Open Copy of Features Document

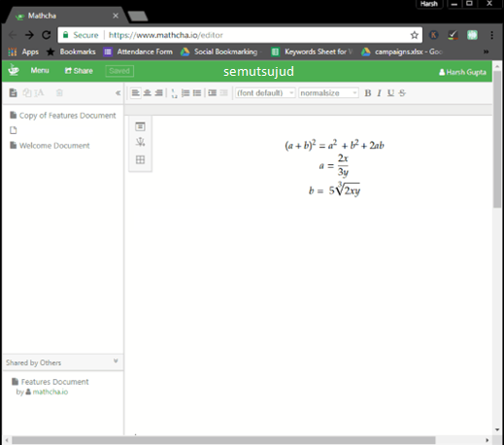pyautogui.click(x=63, y=116)
